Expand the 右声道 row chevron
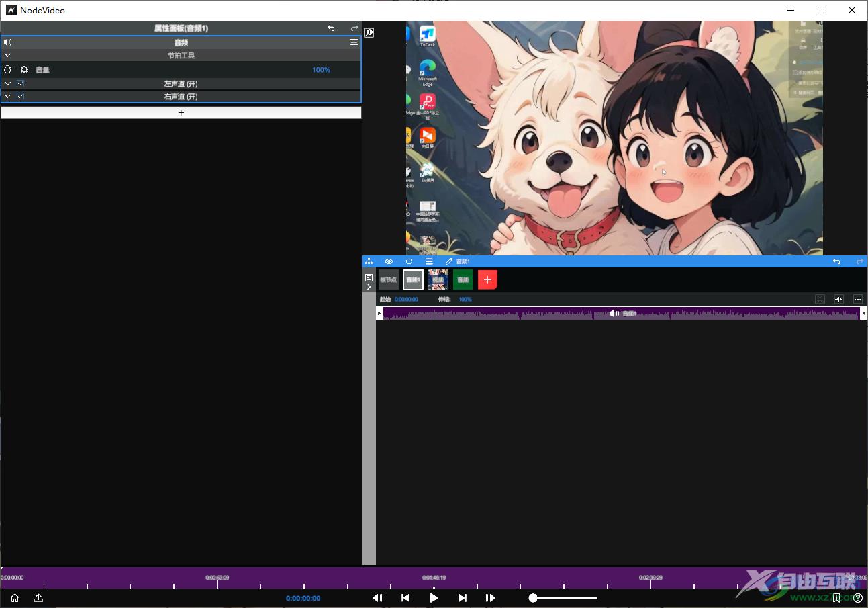868x608 pixels. click(7, 97)
